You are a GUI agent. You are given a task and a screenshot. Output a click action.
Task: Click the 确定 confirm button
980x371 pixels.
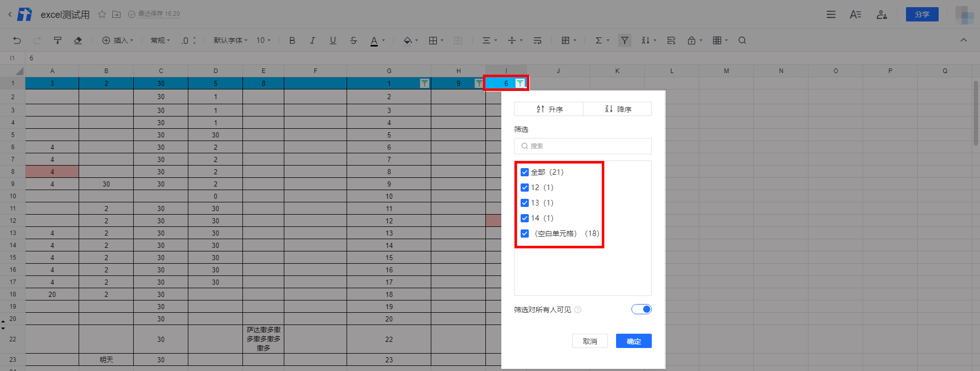tap(633, 341)
